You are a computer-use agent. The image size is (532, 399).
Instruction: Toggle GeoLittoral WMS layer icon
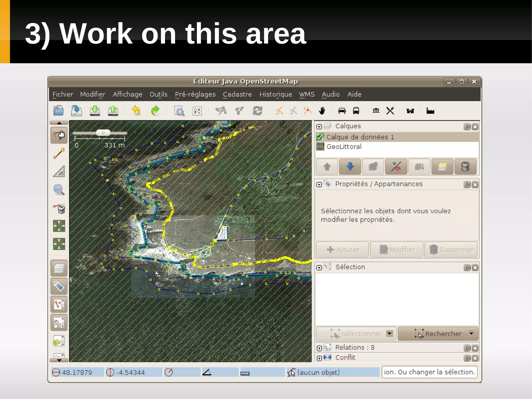320,147
